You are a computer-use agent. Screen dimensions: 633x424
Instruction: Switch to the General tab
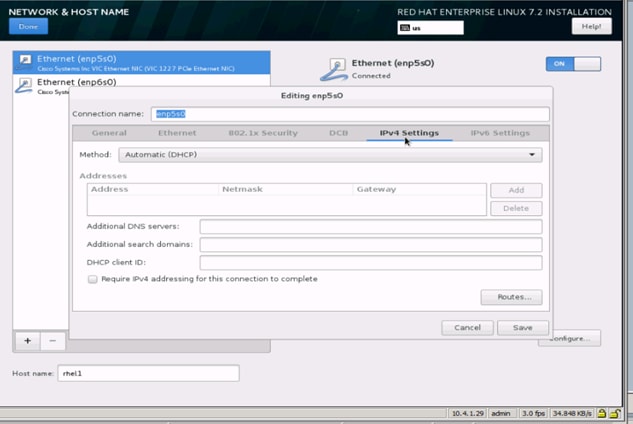[109, 133]
